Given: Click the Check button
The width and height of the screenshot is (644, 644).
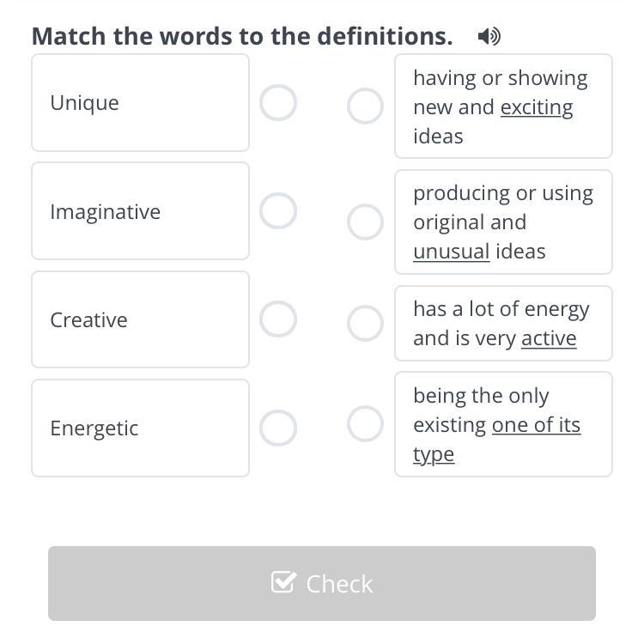Looking at the screenshot, I should [x=322, y=583].
